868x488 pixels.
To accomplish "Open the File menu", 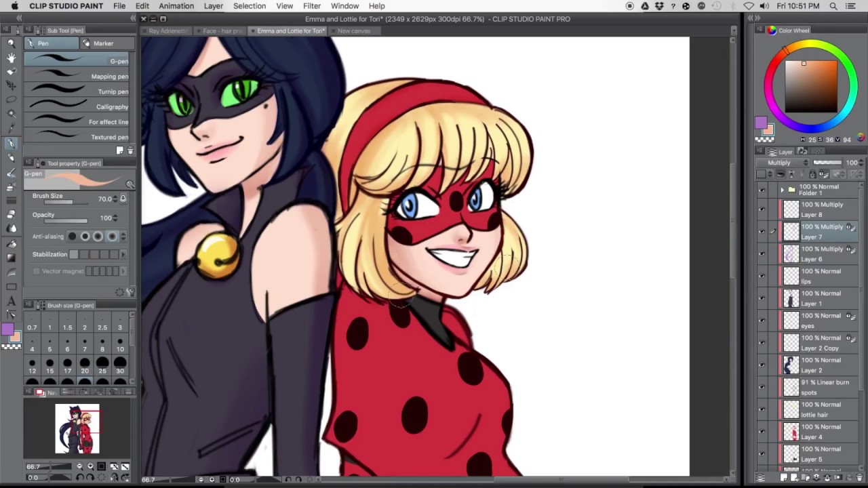I will coord(119,6).
